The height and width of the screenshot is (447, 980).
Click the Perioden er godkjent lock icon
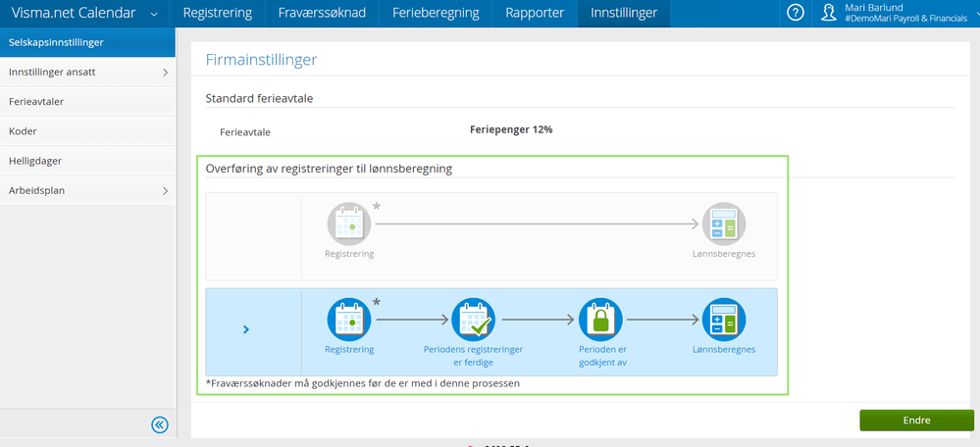coord(600,319)
